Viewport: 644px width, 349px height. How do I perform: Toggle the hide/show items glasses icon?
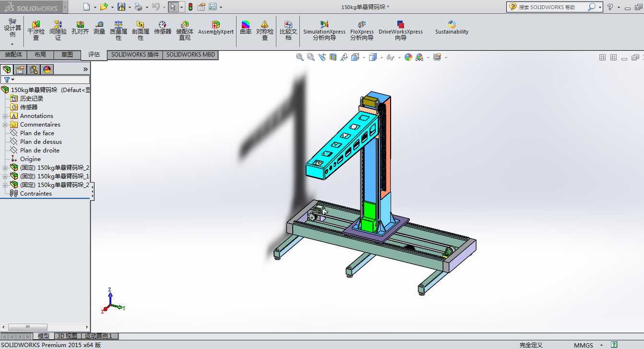[x=391, y=57]
